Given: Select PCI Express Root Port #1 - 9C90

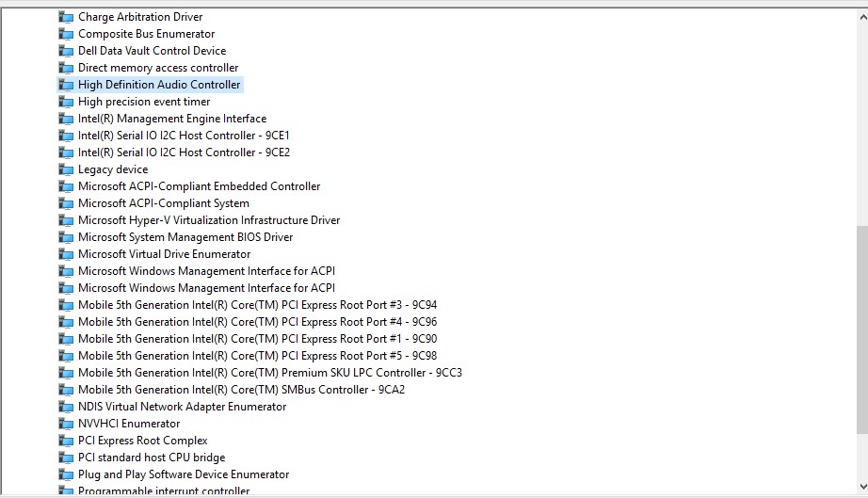Looking at the screenshot, I should (257, 339).
